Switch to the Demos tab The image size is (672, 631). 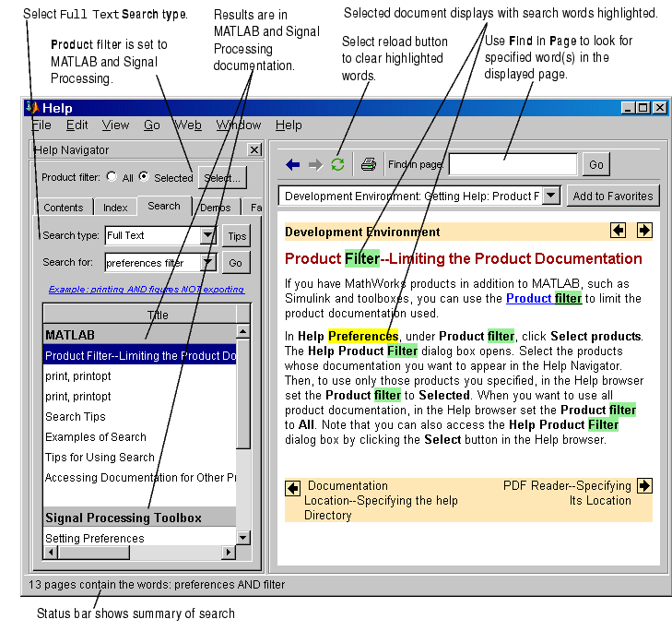215,208
